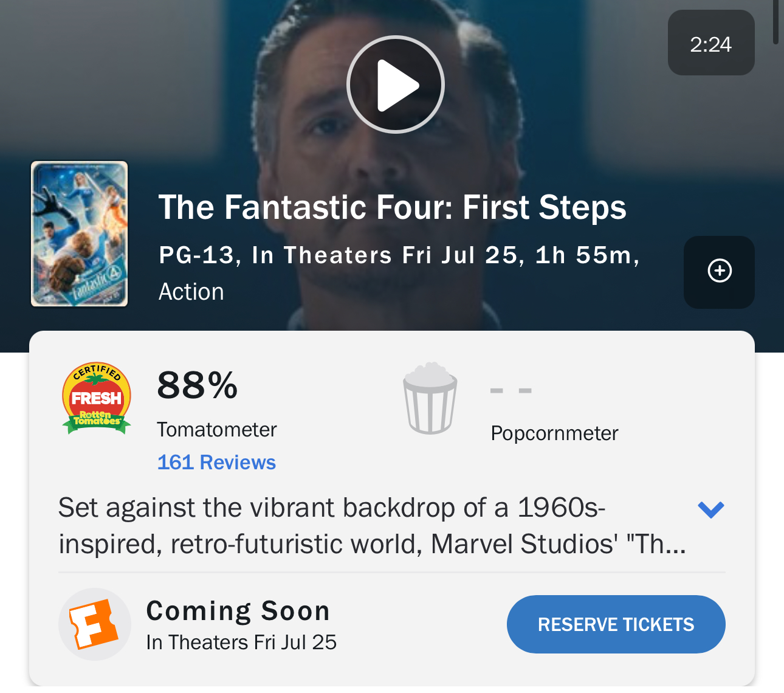Tap the Fandango logo icon
Image resolution: width=784 pixels, height=693 pixels.
95,624
